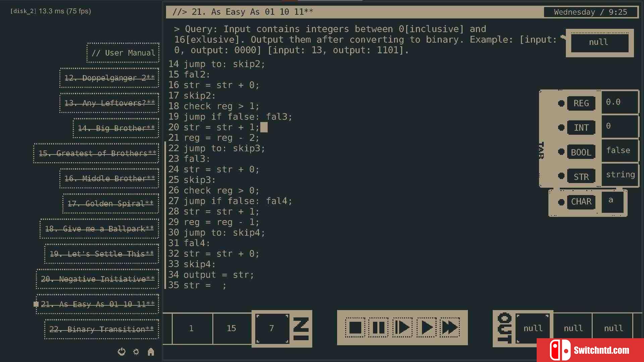Click the Wednesday / 9:25 clock
Viewport: 644px width, 362px height.
pos(590,12)
